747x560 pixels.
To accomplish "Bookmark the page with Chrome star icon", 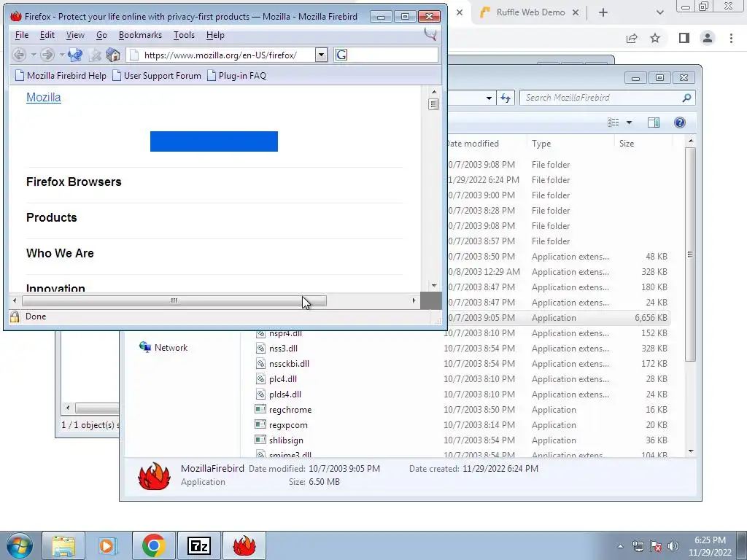I will 655,38.
